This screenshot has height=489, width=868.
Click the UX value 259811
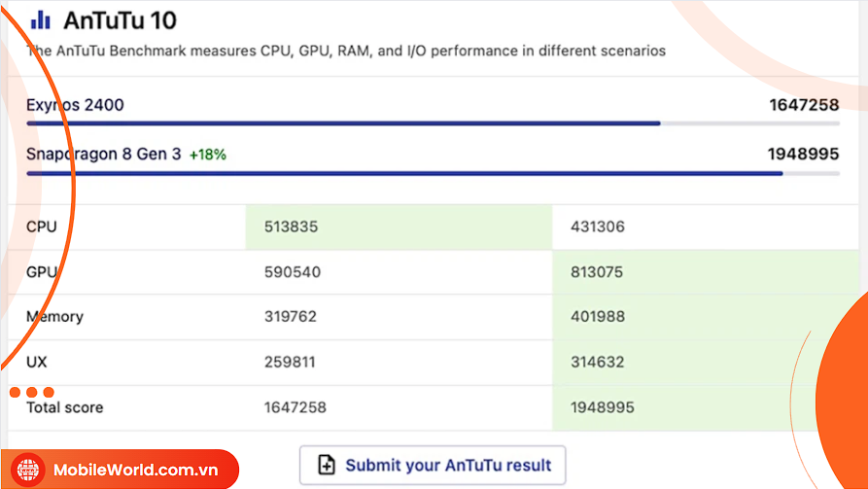coord(290,363)
